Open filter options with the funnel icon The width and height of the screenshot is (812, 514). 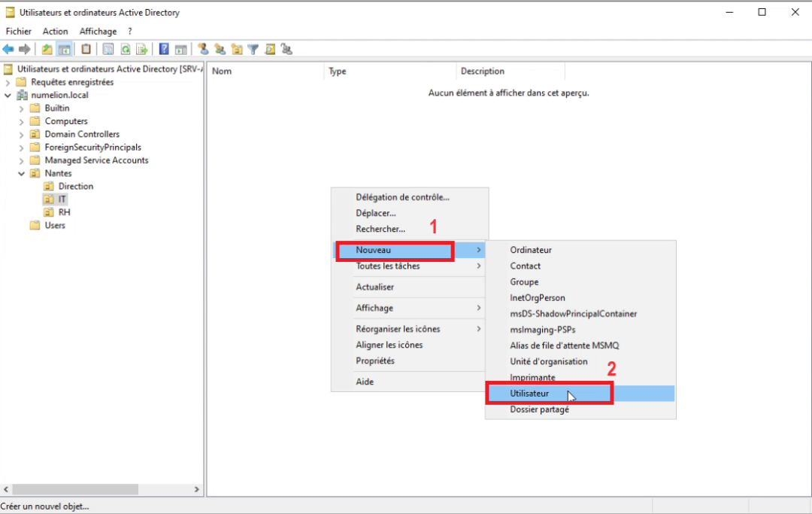pos(253,49)
